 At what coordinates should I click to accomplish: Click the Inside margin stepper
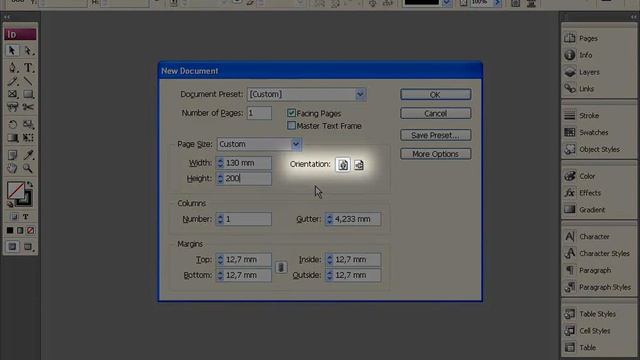coord(329,260)
